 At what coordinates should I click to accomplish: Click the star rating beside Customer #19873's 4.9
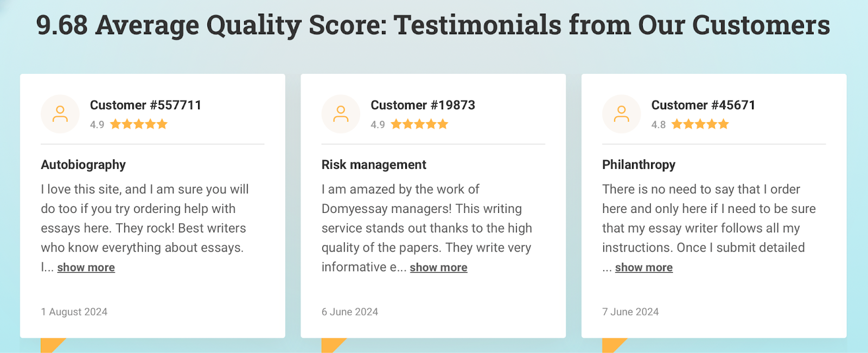419,124
